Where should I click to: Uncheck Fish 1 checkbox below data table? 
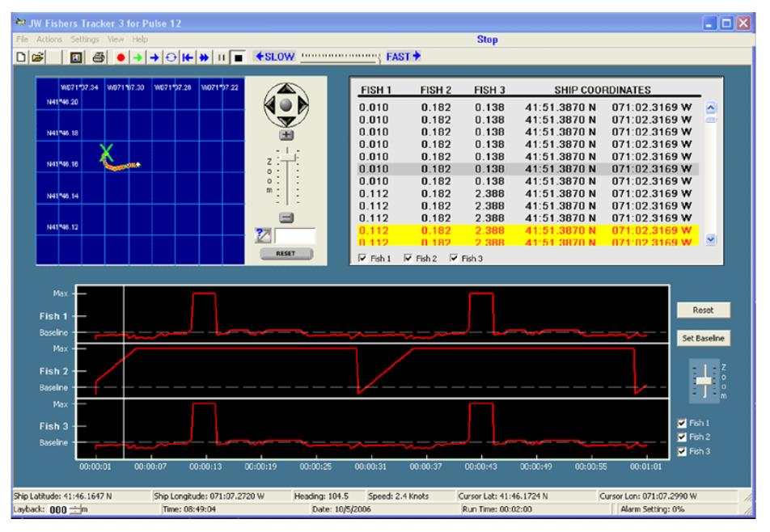click(362, 259)
